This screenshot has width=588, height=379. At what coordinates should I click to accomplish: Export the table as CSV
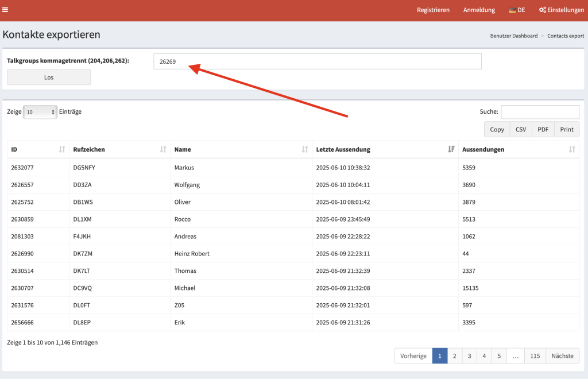521,129
